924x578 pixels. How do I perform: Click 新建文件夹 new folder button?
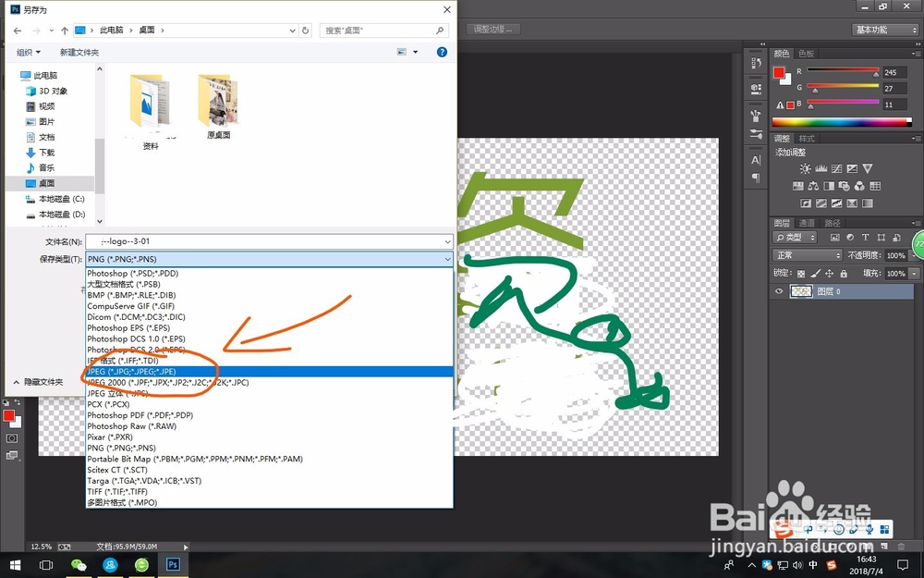click(79, 53)
